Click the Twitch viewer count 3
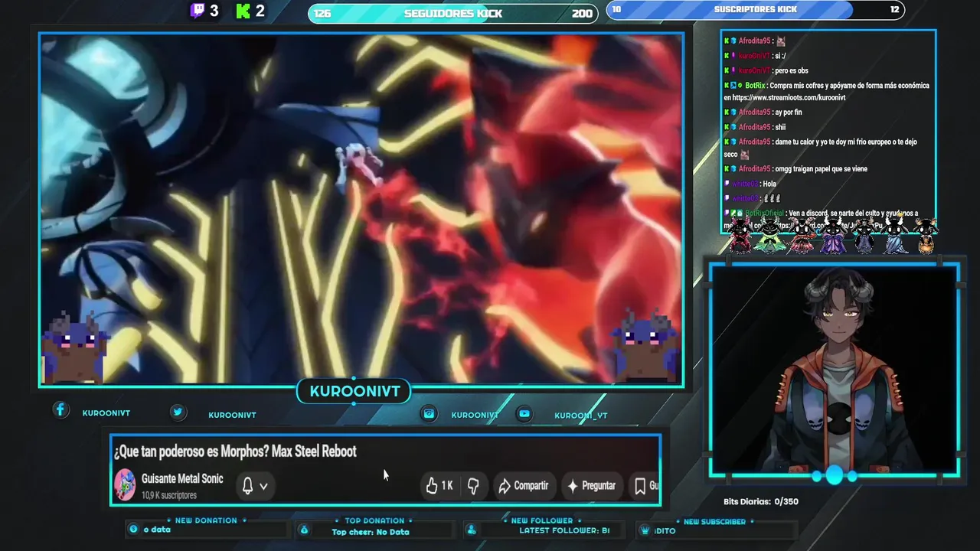Viewport: 980px width, 551px height. (214, 11)
